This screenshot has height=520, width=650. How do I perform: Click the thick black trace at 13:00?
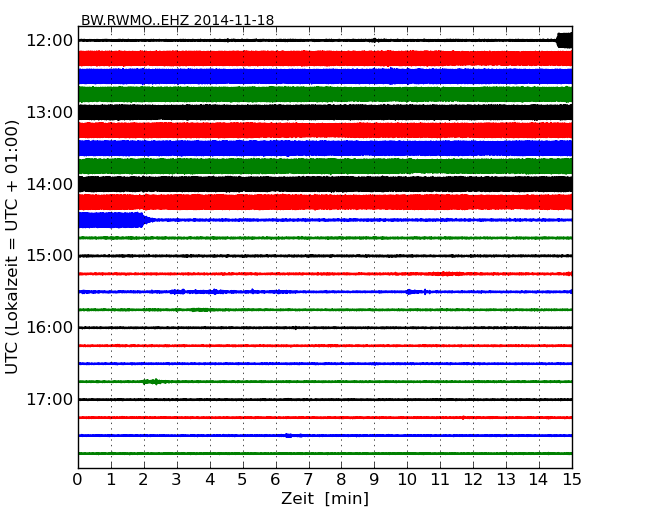[x=325, y=112]
